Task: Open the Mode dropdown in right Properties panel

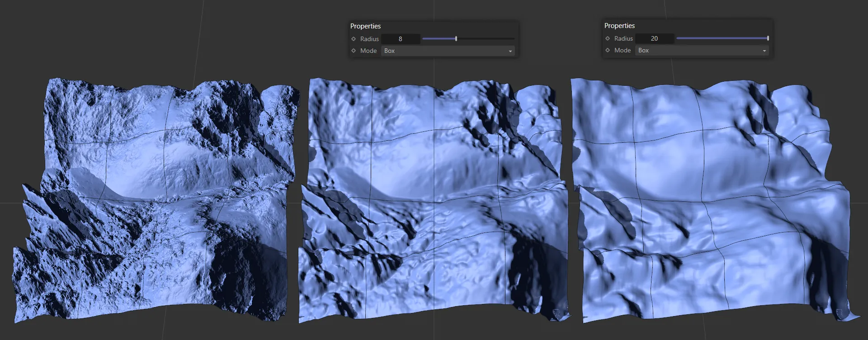Action: 702,50
